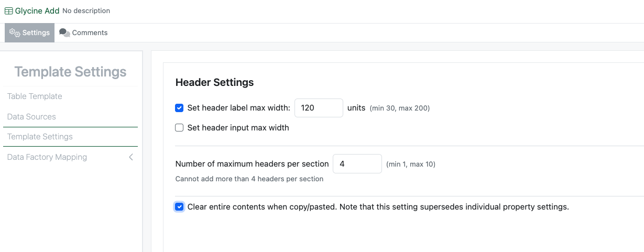Enable Set header input max width
Screen dimensions: 644x252
179,128
